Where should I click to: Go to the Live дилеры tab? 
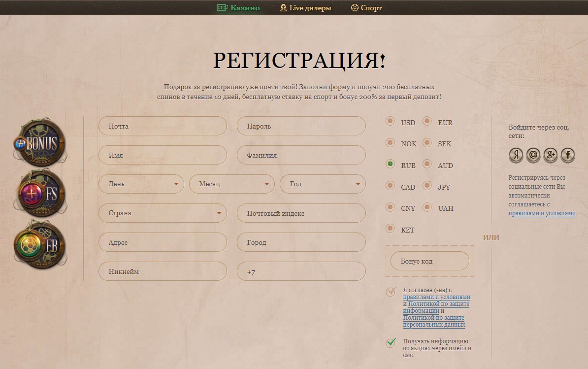coord(305,8)
